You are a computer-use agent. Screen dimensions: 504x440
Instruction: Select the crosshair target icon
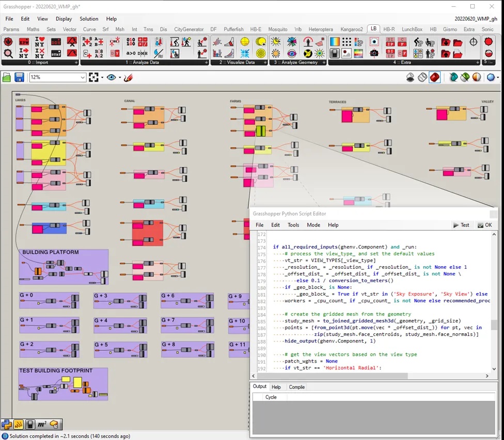tap(473, 42)
